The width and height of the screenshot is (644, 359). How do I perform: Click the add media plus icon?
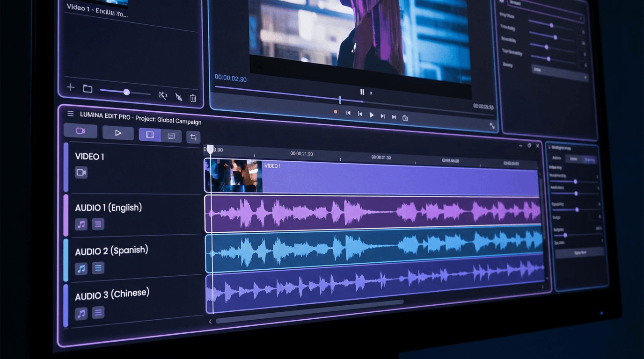(71, 87)
